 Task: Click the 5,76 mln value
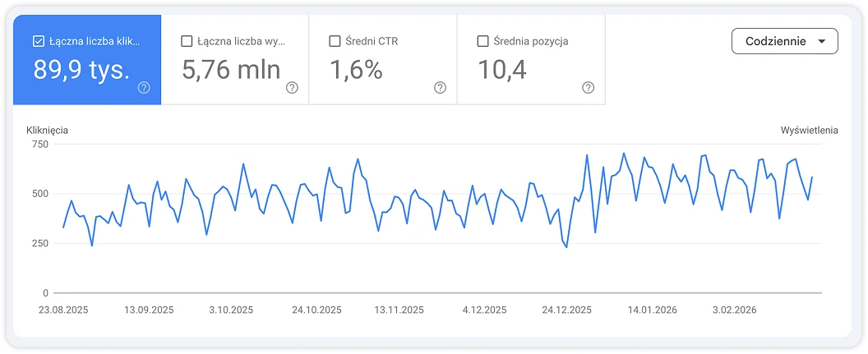tap(231, 71)
